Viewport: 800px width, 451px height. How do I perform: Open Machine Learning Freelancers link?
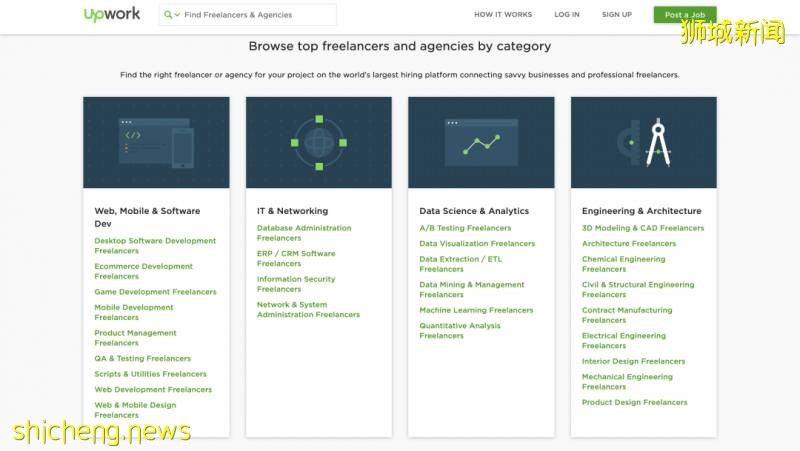[476, 310]
